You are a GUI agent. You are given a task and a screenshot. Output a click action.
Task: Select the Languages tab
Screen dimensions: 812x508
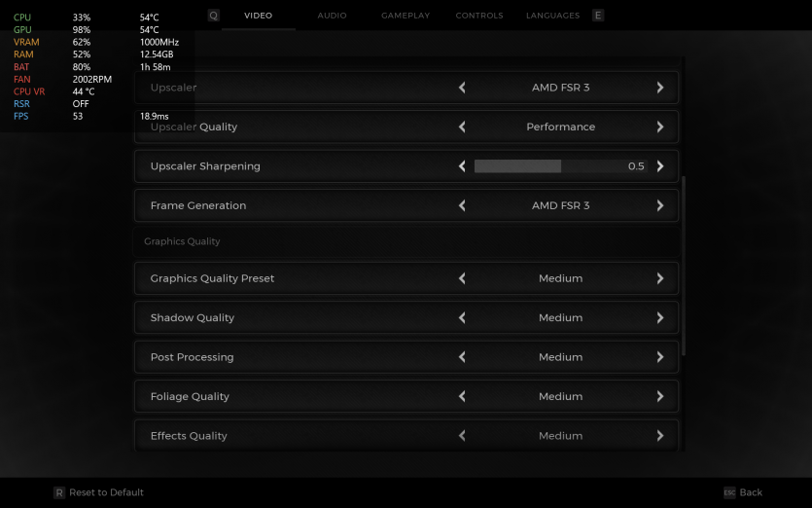pyautogui.click(x=552, y=16)
